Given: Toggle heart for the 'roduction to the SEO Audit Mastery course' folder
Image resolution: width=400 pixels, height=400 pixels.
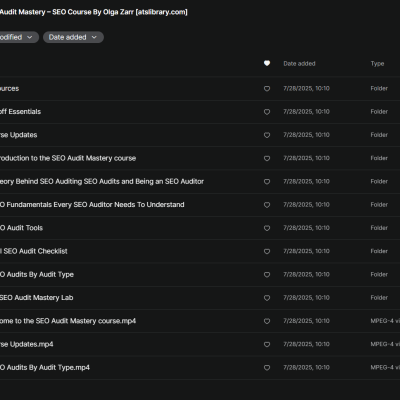Looking at the screenshot, I should 267,158.
